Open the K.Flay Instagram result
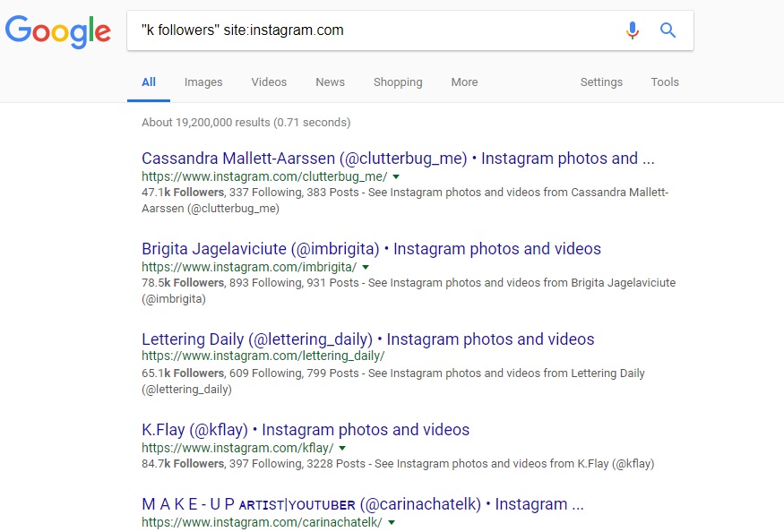This screenshot has height=532, width=784. point(306,430)
